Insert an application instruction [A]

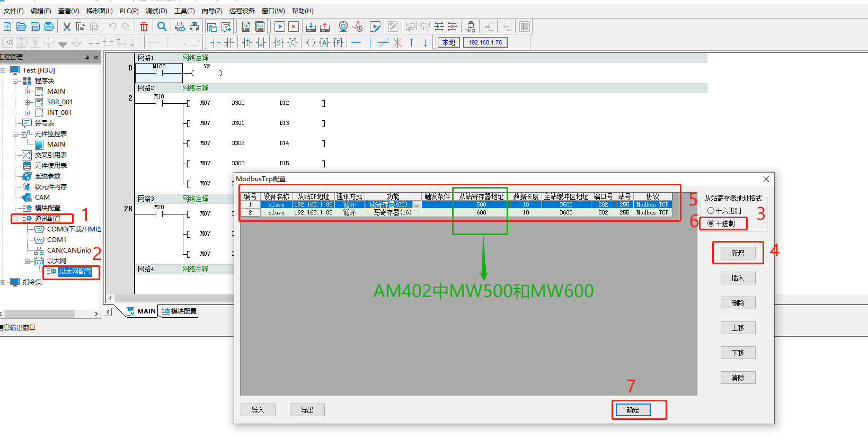(x=324, y=43)
